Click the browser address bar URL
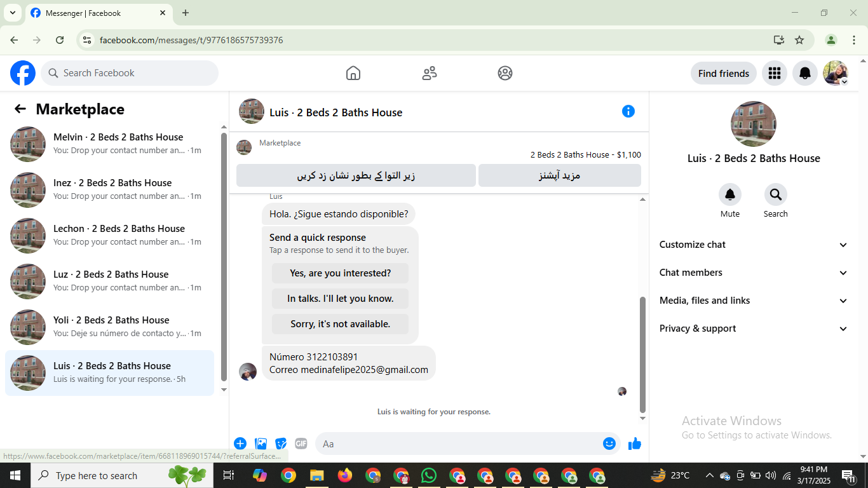The width and height of the screenshot is (868, 488). tap(191, 40)
